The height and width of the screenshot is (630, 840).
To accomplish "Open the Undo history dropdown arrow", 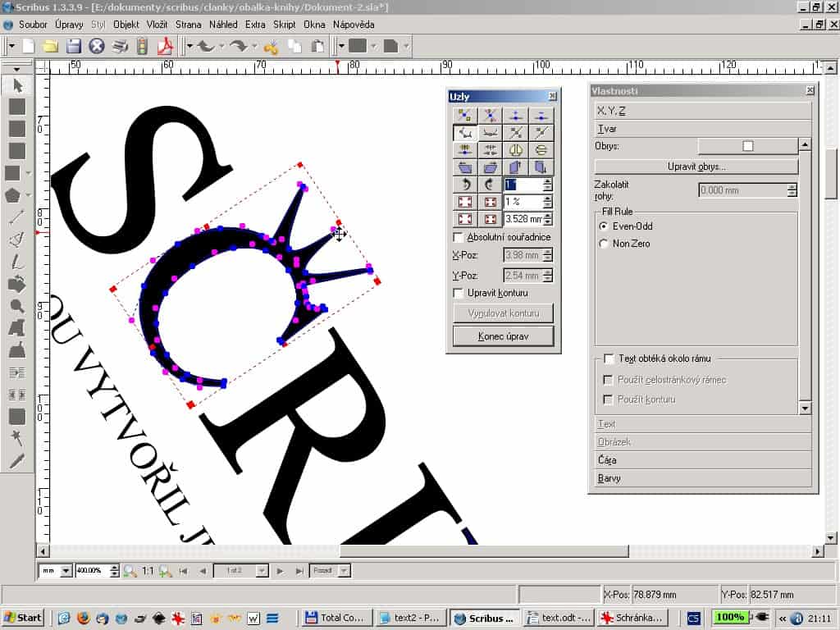I will click(x=221, y=47).
